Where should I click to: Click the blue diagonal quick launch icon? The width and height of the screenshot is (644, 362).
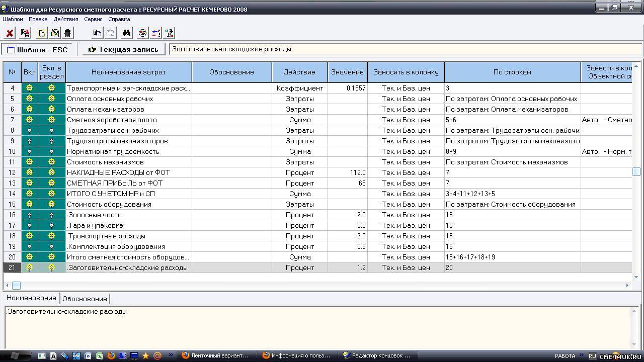pos(65,355)
